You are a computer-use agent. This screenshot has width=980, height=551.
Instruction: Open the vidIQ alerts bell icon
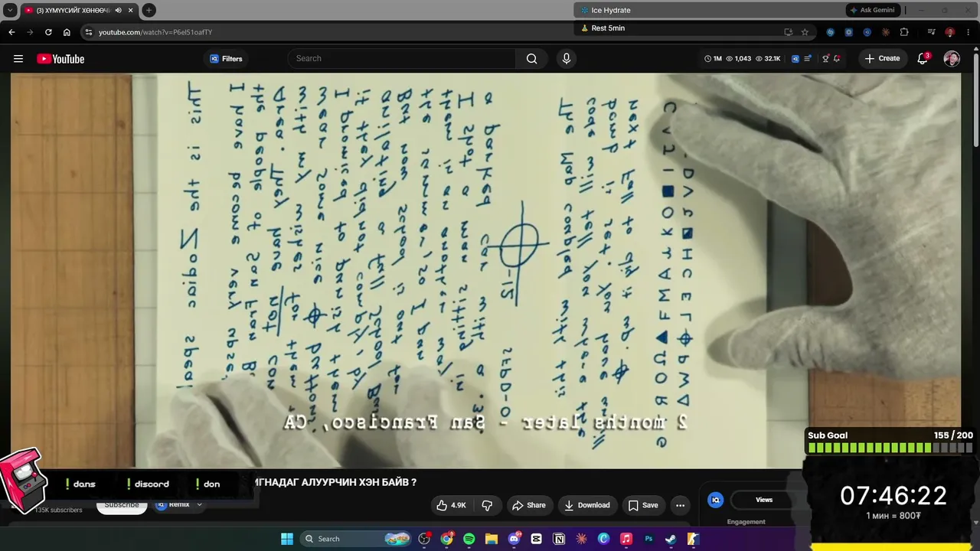coord(837,59)
